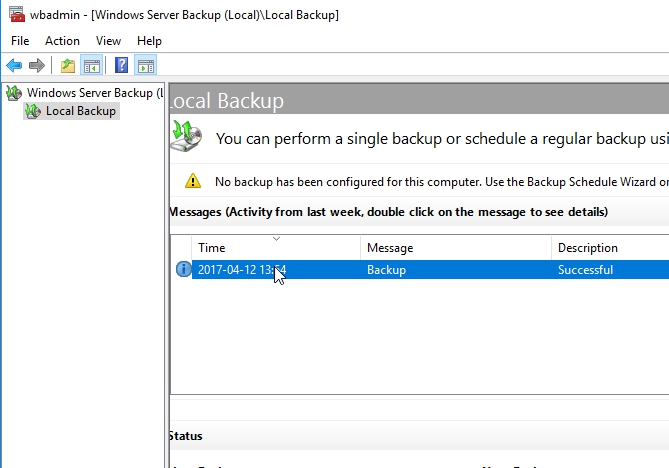Open the File menu
This screenshot has width=669, height=468.
[x=20, y=41]
